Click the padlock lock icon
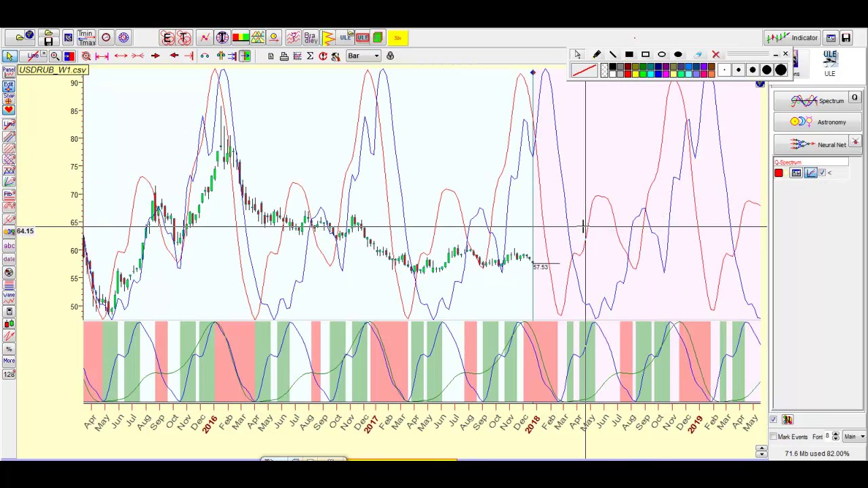 click(x=390, y=56)
